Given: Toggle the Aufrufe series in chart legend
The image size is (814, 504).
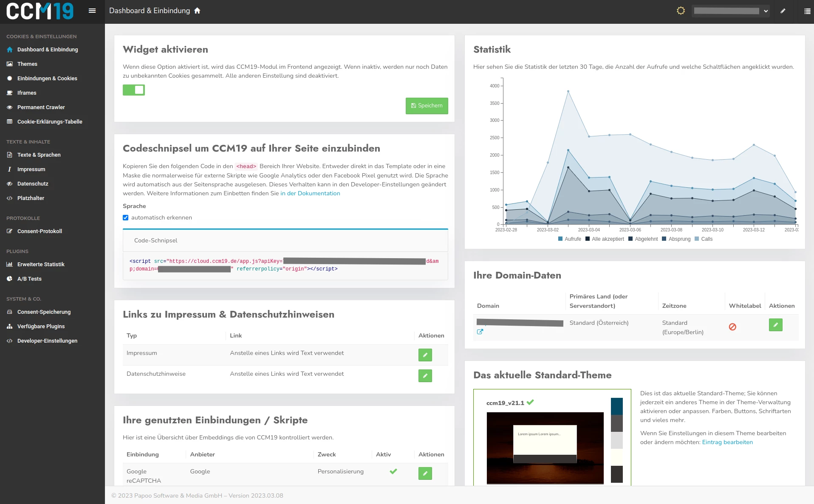Looking at the screenshot, I should [569, 239].
